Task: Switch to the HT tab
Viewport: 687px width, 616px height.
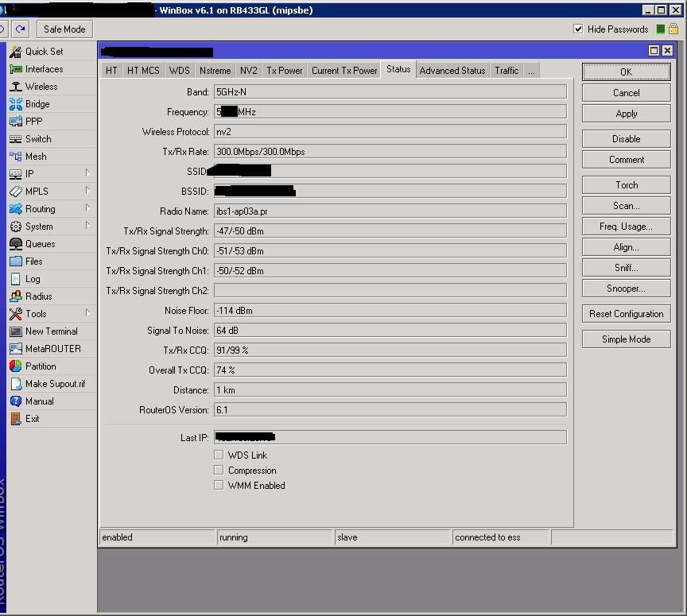Action: pyautogui.click(x=111, y=71)
